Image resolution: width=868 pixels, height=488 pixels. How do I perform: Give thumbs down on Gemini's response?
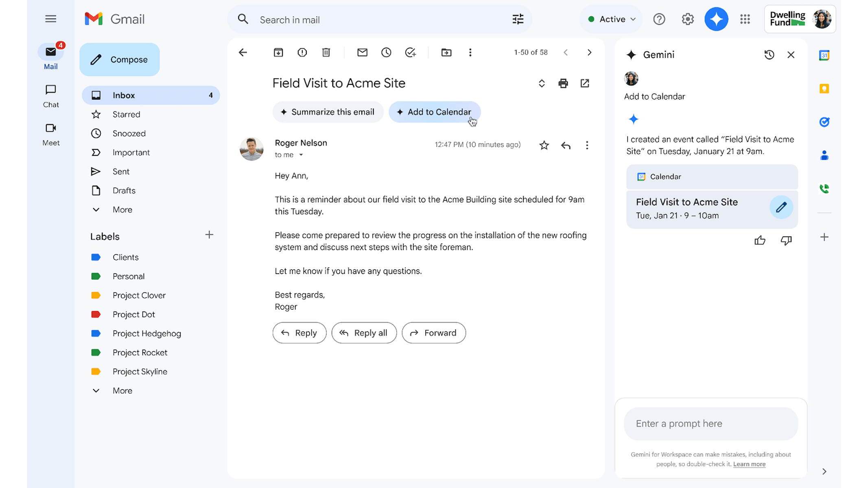786,240
